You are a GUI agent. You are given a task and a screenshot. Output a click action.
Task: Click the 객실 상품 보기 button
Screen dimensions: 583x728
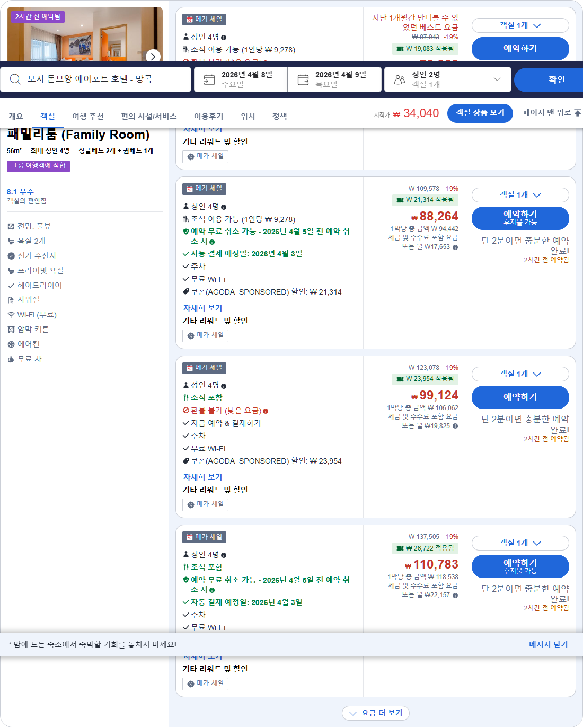pyautogui.click(x=480, y=113)
